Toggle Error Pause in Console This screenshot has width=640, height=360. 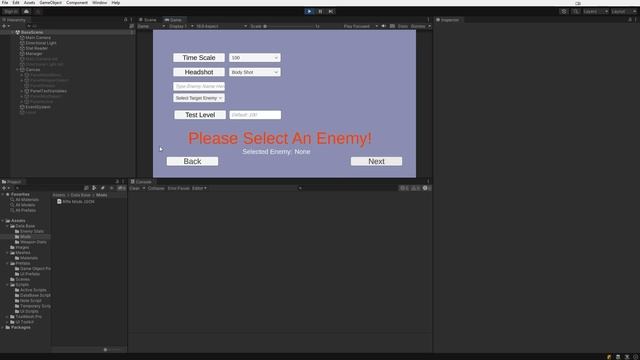click(x=178, y=188)
